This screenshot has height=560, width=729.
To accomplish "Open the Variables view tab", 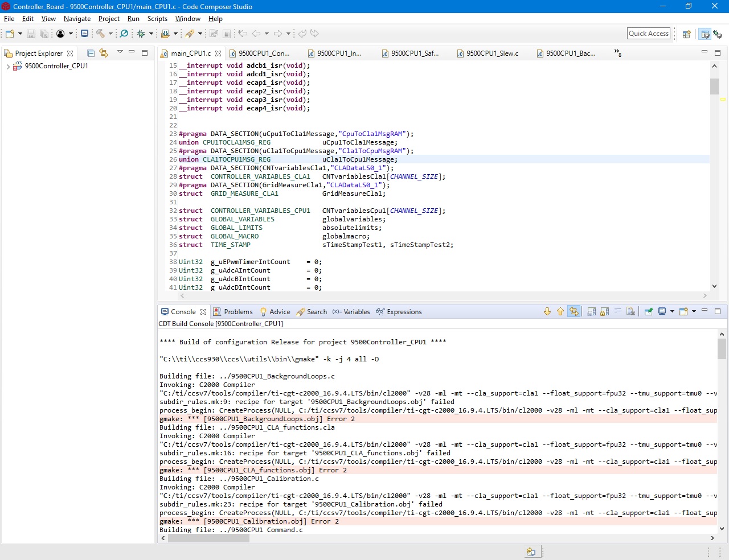I will [x=351, y=312].
